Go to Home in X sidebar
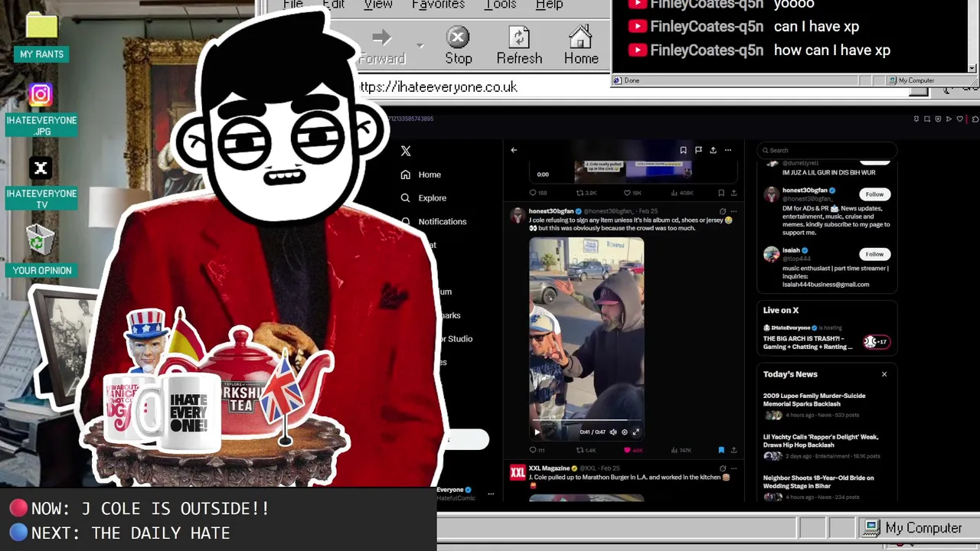The image size is (980, 551). point(421,174)
